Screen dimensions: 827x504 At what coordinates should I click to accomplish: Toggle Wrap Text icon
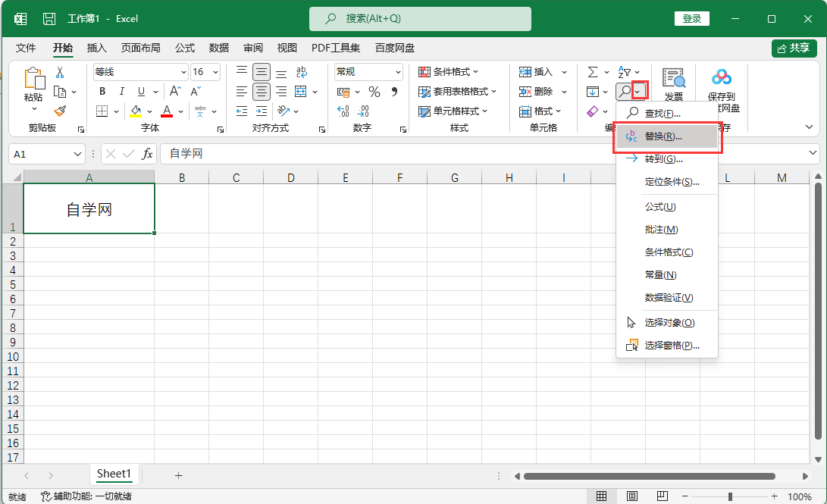tap(301, 72)
